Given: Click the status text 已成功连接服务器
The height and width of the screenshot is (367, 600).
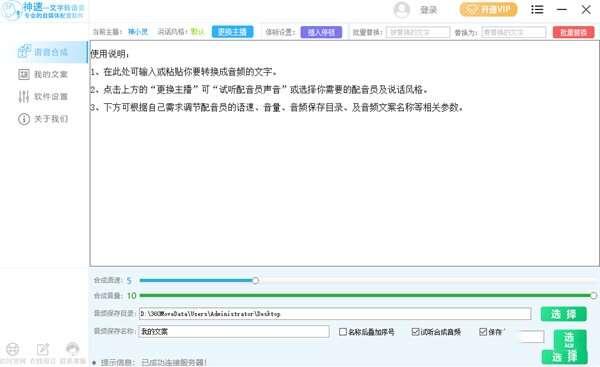Looking at the screenshot, I should click(174, 362).
